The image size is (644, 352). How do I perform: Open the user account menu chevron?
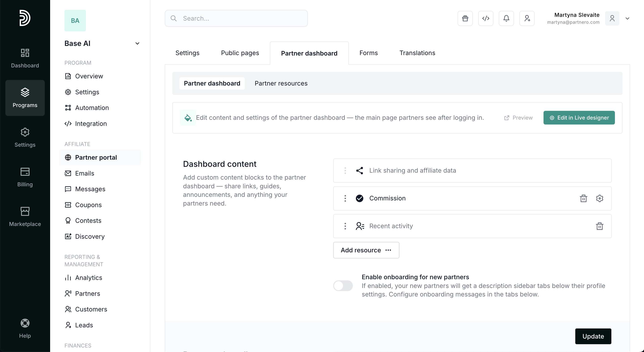[627, 18]
